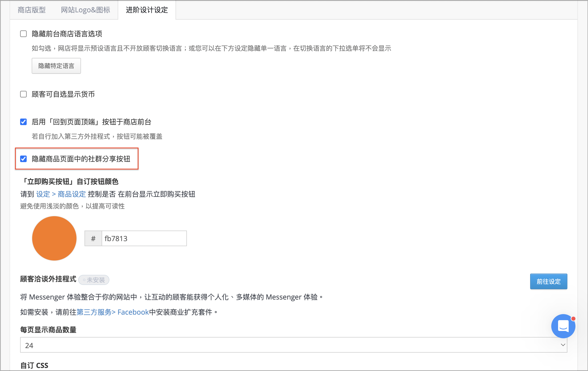Click hint 避免使用浅淡的颜色，以提高可读性

pyautogui.click(x=72, y=206)
